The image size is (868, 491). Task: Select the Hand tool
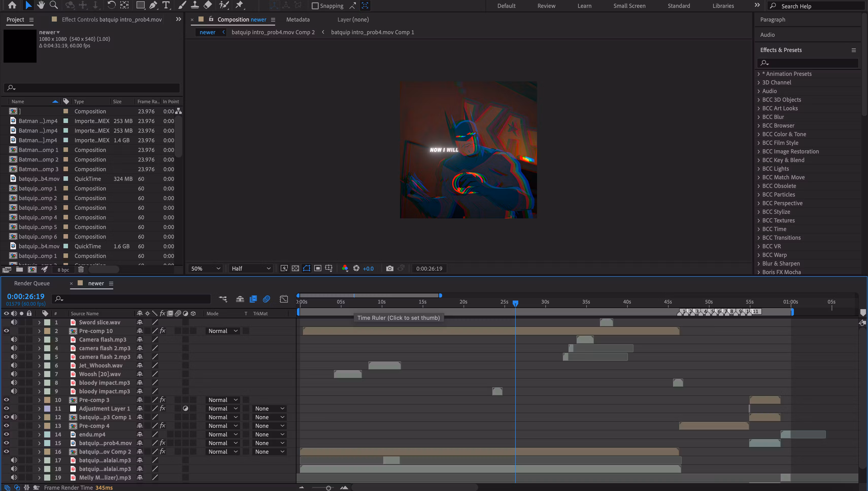(x=41, y=5)
